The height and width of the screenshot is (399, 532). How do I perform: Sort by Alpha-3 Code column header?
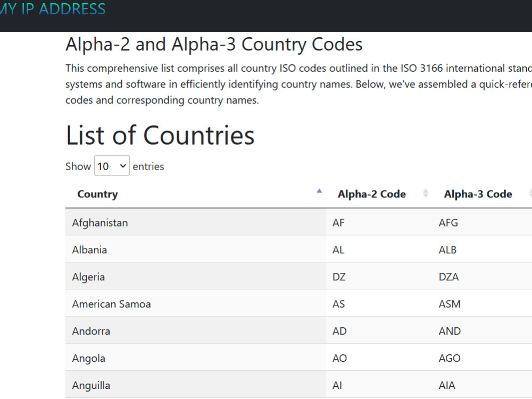pos(482,194)
